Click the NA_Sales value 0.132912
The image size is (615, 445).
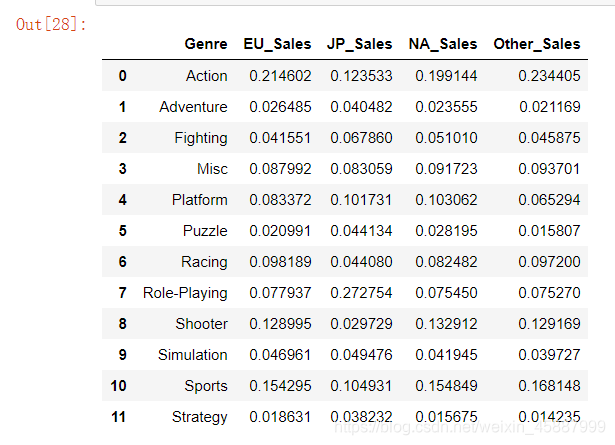[442, 324]
